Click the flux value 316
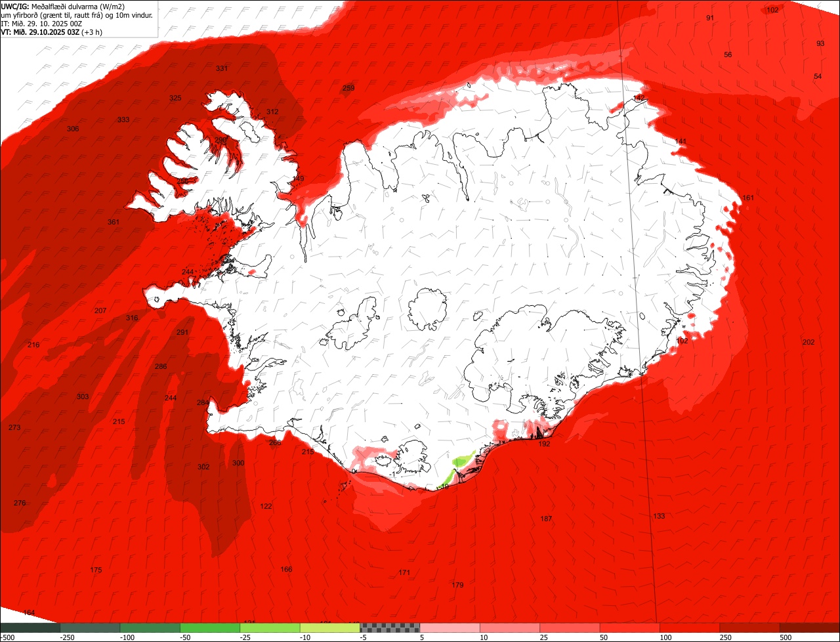The height and width of the screenshot is (642, 840). pos(132,318)
